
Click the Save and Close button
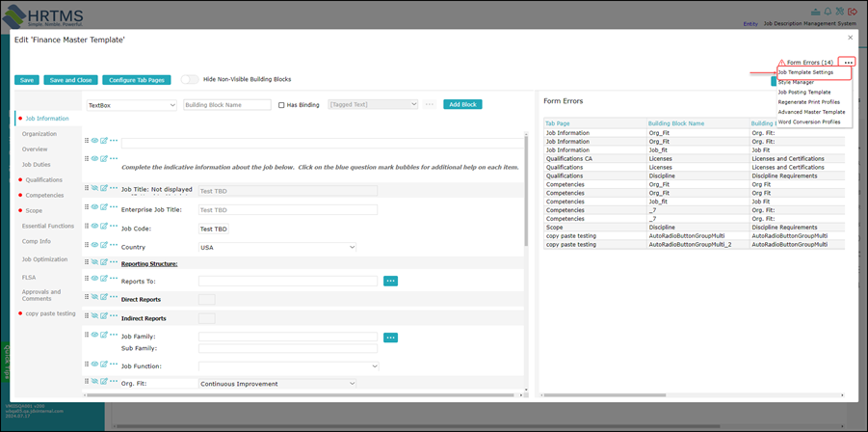[71, 80]
